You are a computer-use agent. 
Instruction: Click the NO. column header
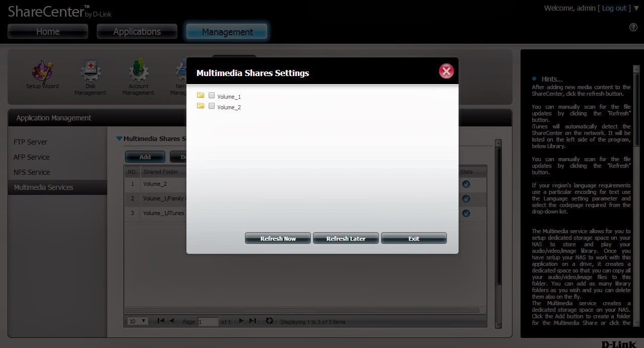[x=132, y=172]
